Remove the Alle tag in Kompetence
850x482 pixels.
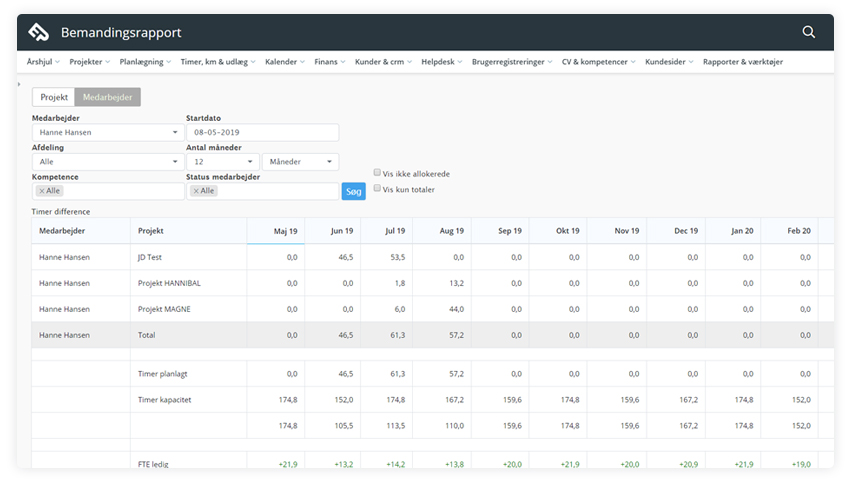[x=42, y=191]
